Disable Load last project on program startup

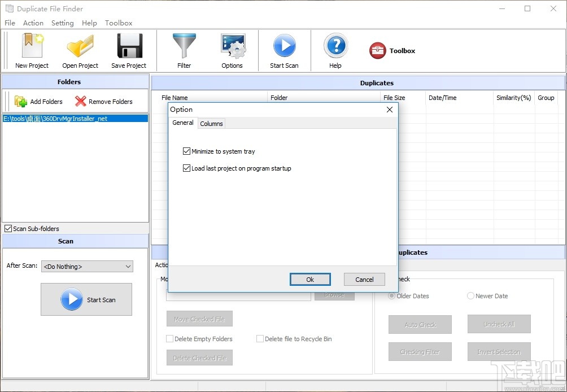pyautogui.click(x=186, y=168)
